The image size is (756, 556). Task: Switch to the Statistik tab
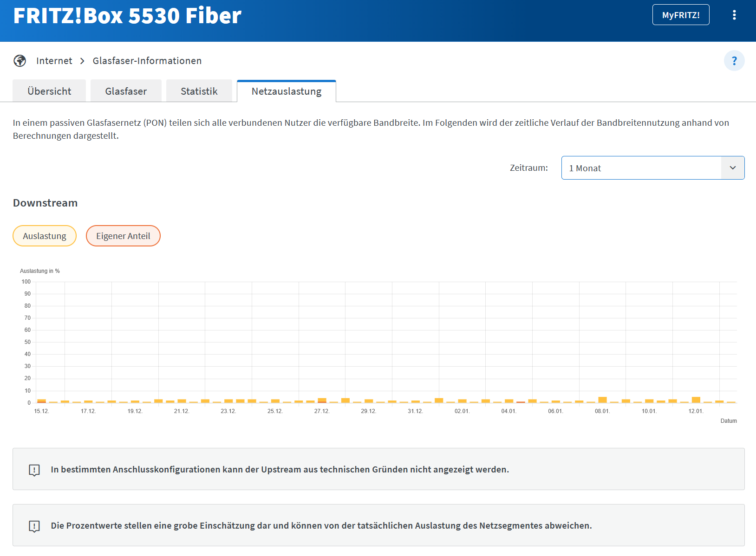click(x=199, y=91)
